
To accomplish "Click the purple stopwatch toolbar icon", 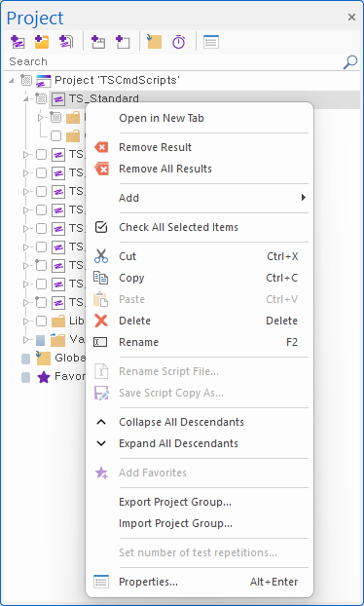I will point(179,41).
